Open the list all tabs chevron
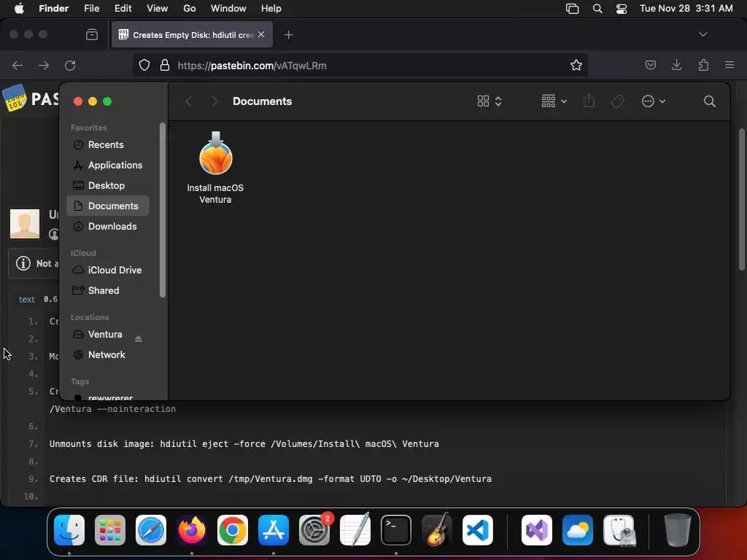This screenshot has height=560, width=747. (x=703, y=34)
